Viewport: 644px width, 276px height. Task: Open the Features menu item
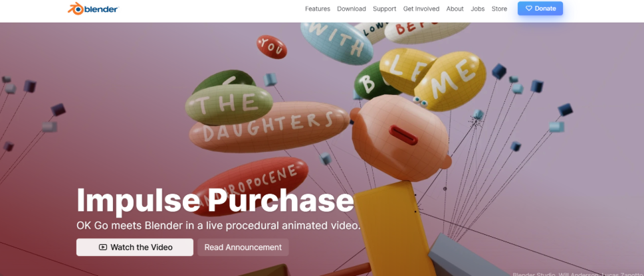click(318, 9)
